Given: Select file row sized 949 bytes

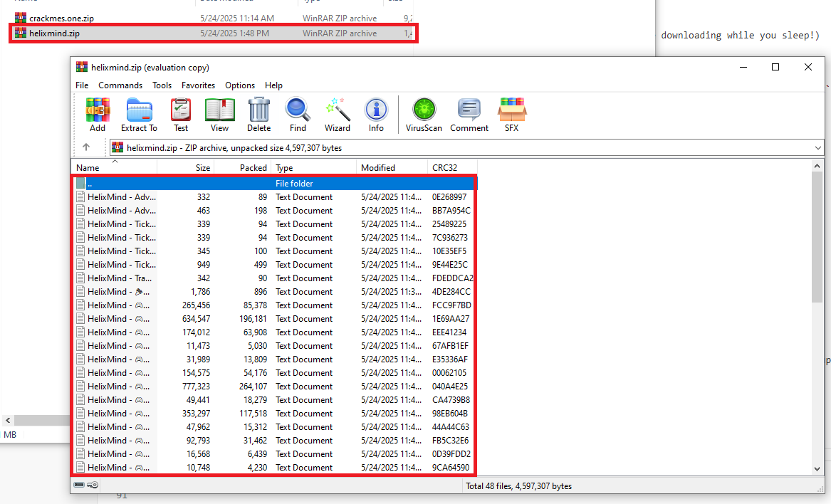Looking at the screenshot, I should (275, 264).
